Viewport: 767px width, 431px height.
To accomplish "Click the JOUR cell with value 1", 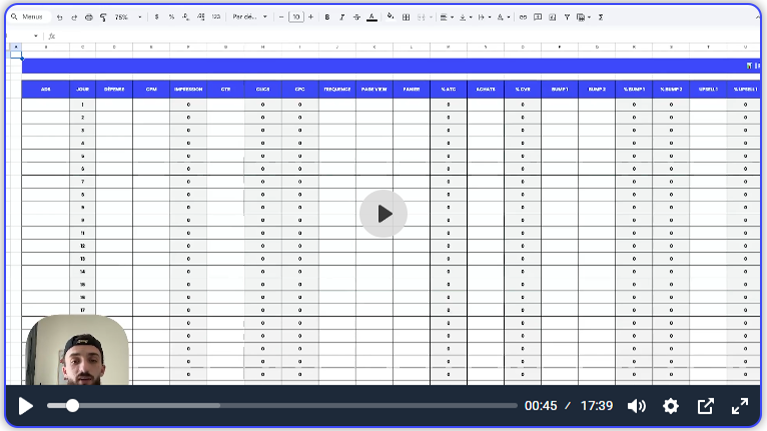I will coord(83,105).
